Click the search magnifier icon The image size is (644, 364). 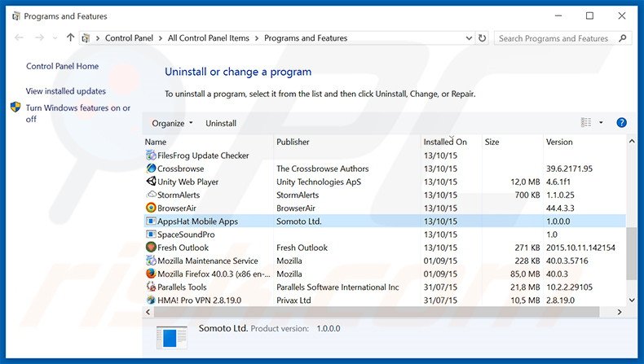pos(623,38)
